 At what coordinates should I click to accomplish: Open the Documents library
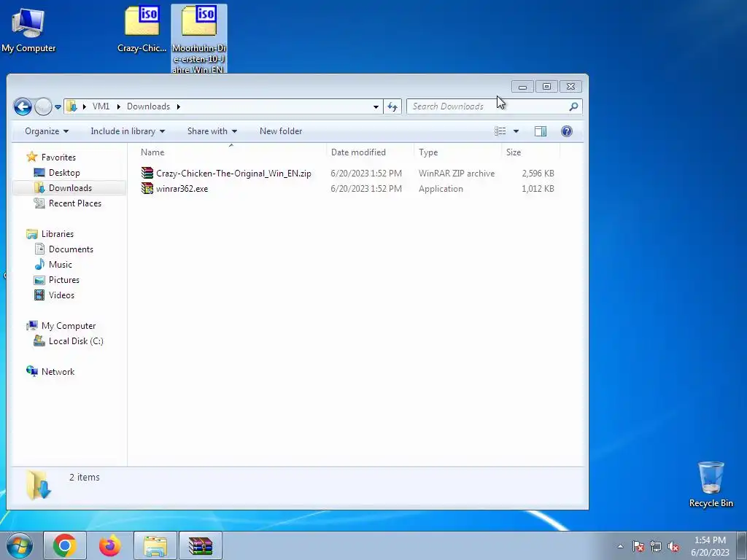pos(71,249)
